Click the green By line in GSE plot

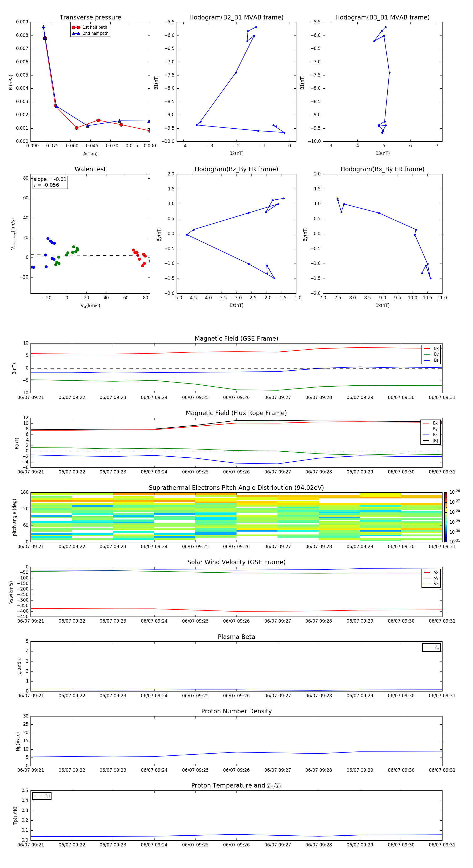[236, 385]
